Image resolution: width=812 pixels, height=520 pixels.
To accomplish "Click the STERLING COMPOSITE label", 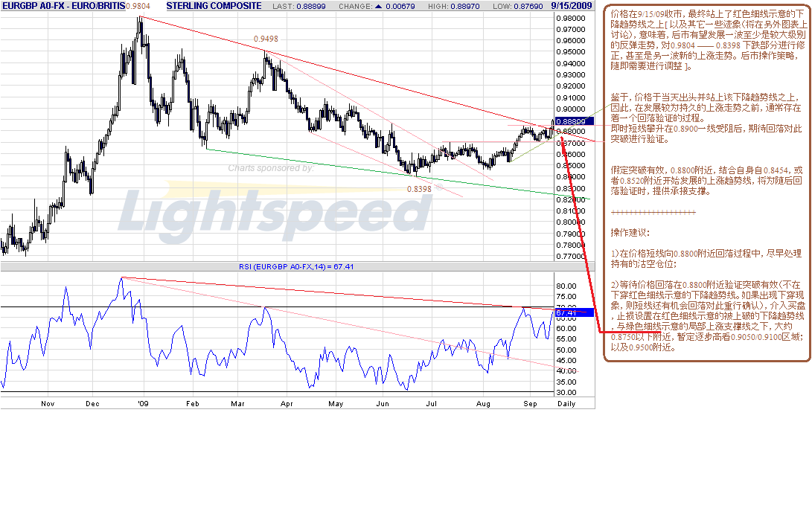I will coord(214,6).
